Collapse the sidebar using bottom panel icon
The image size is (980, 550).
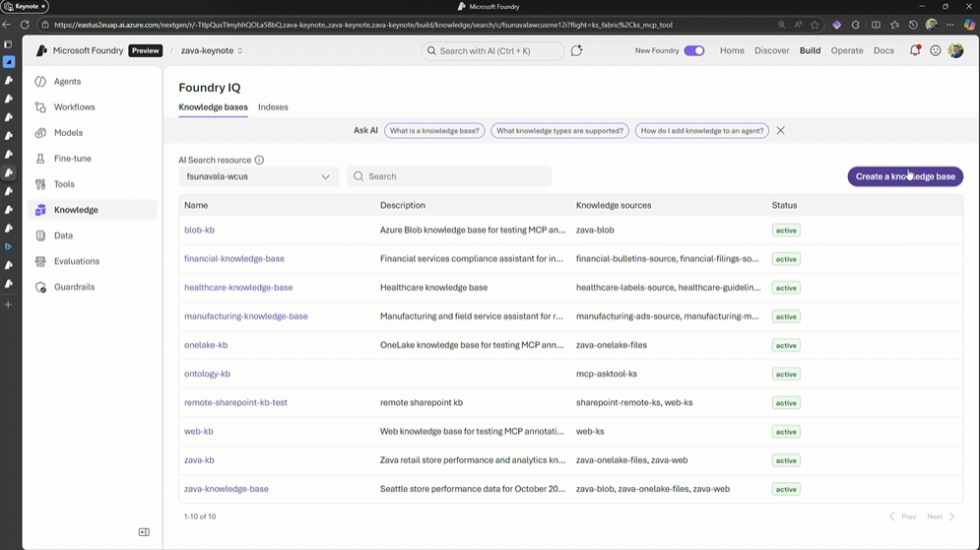pos(144,532)
